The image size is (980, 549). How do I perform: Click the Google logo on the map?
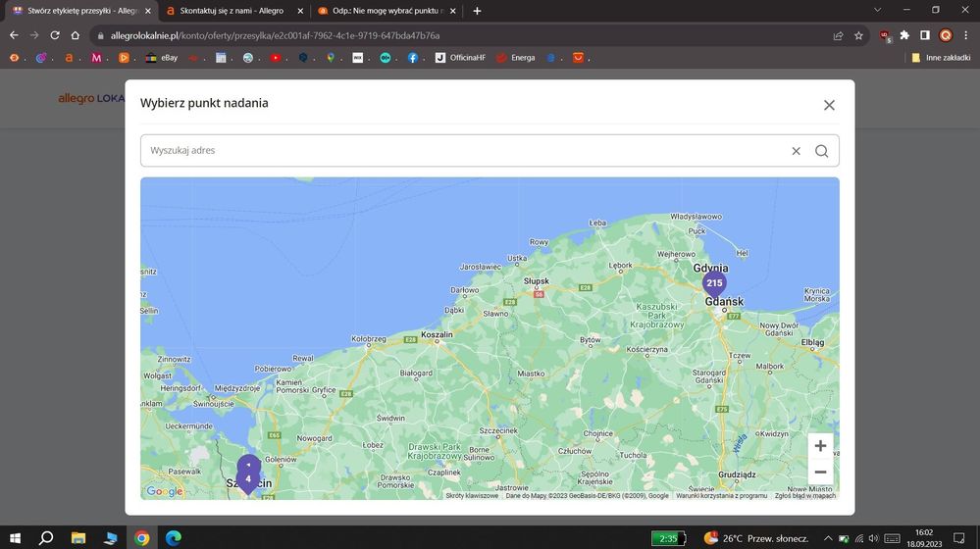coord(165,491)
